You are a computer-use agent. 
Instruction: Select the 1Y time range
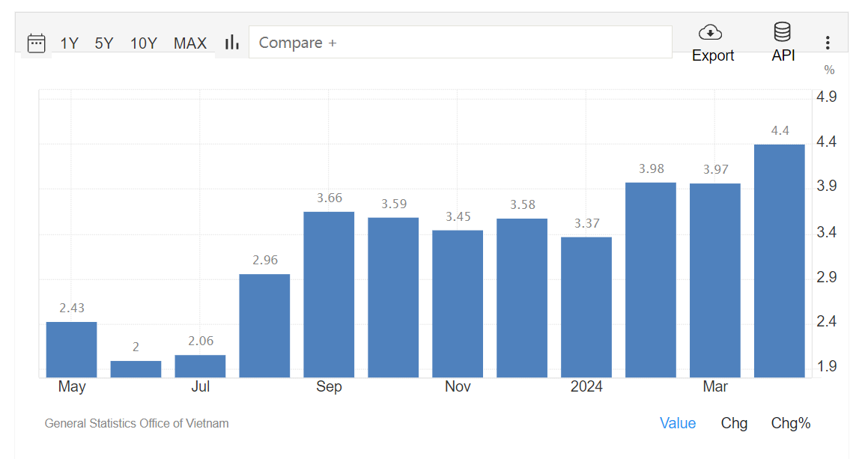tap(69, 43)
